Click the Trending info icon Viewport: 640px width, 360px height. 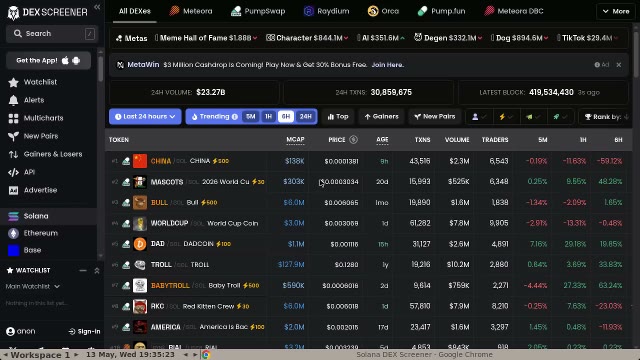tap(235, 117)
